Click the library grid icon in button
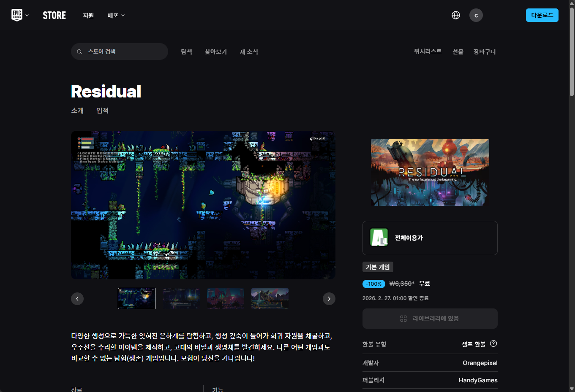 point(403,319)
